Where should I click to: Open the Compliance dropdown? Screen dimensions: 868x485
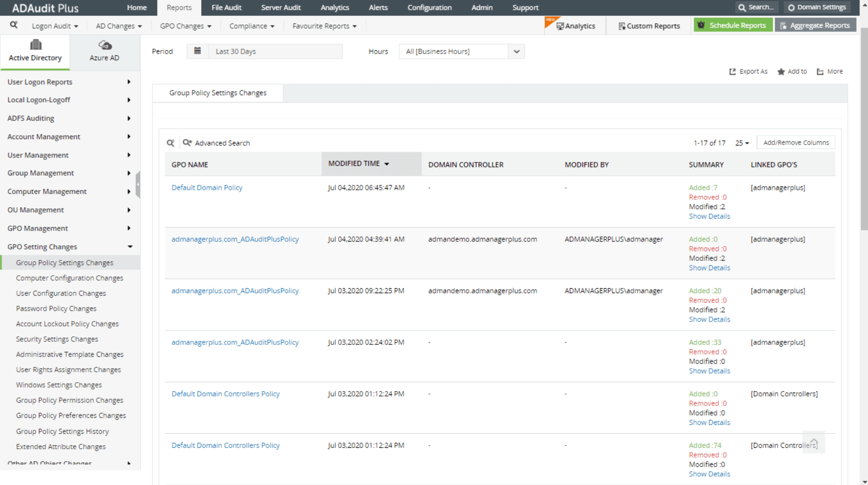click(x=252, y=26)
